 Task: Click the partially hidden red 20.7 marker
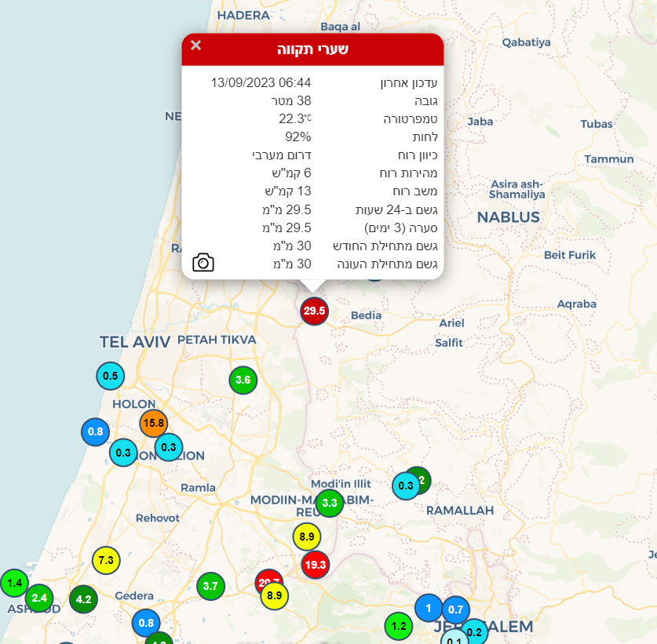point(267,577)
